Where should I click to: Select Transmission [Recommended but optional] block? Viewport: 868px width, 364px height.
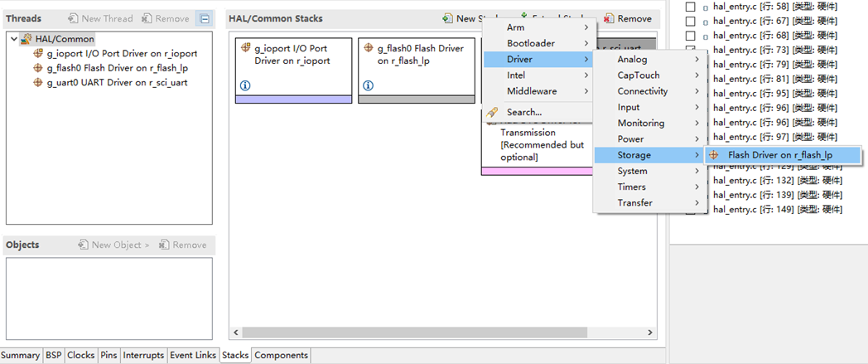tap(537, 144)
